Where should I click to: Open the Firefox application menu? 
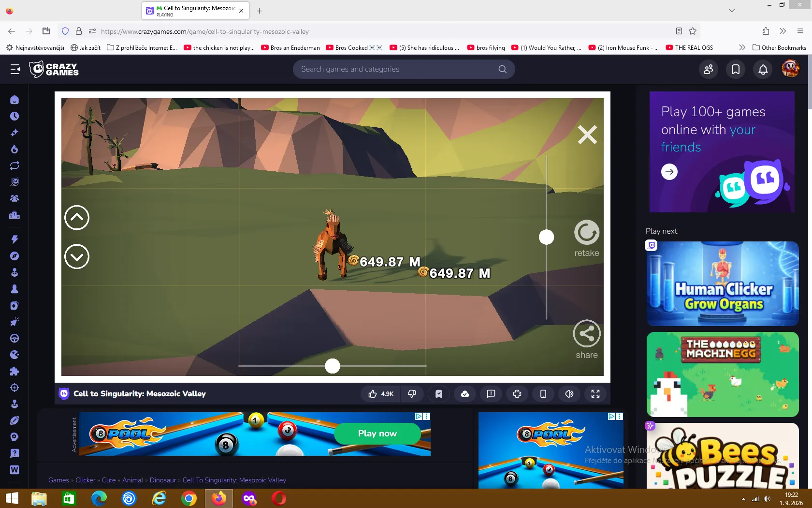800,31
